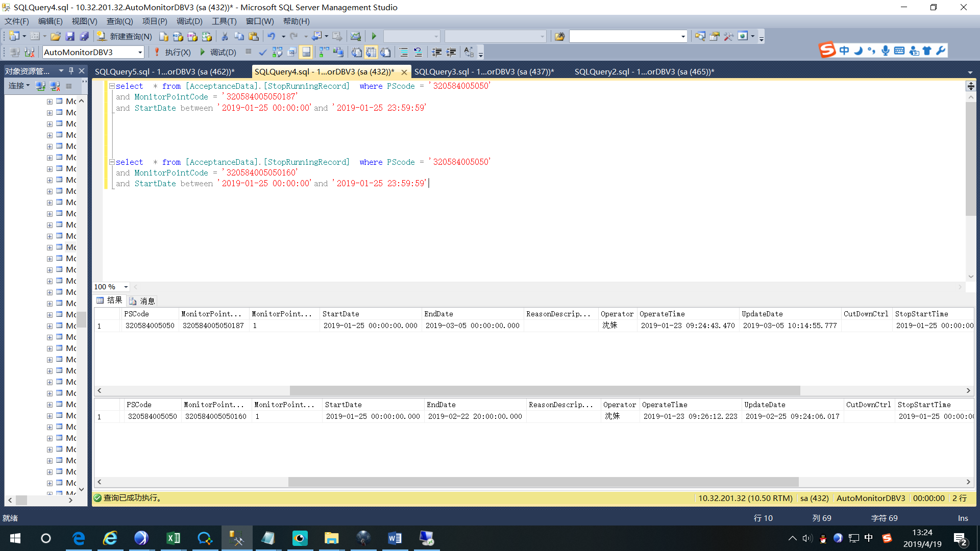
Task: Collapse the first select statement block
Action: click(x=112, y=86)
